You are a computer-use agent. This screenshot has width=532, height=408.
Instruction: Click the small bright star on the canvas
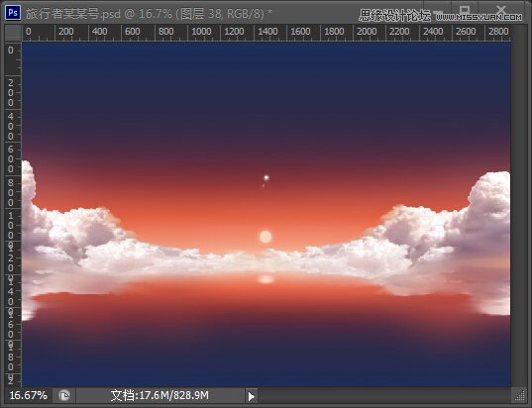tap(266, 177)
